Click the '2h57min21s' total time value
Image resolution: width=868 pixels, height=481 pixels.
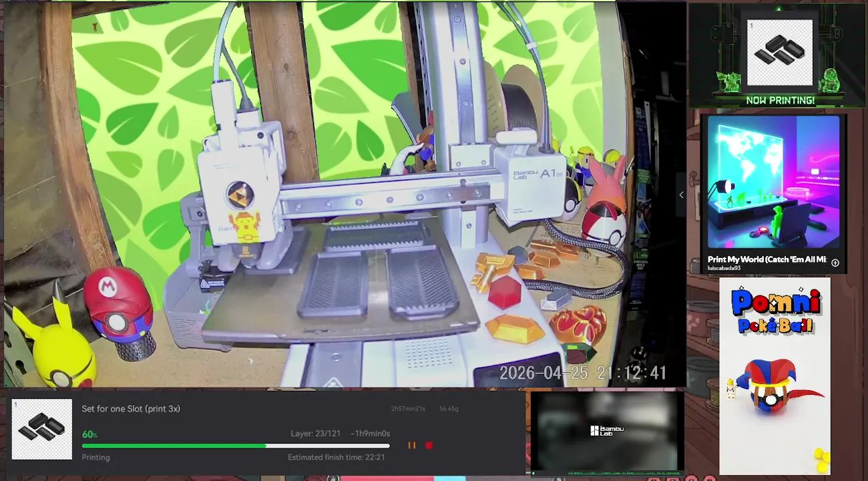point(408,409)
